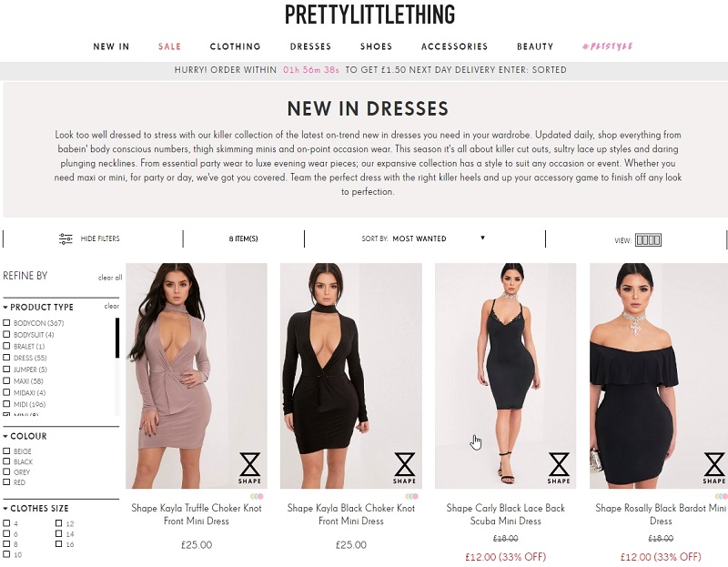Viewport: 728px width, 567px height.
Task: Click the four-column grid view icon
Action: 648,239
